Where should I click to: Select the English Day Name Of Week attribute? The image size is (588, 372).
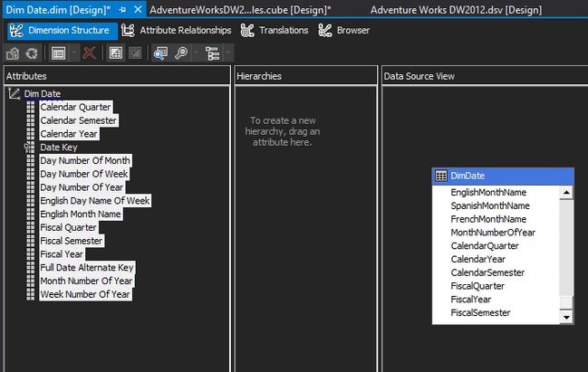pyautogui.click(x=95, y=201)
